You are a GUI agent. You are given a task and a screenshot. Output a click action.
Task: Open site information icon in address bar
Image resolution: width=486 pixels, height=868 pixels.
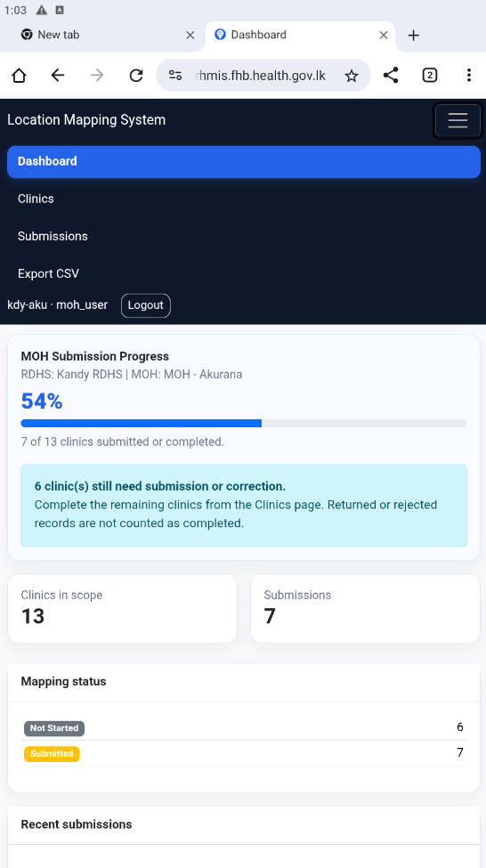(175, 76)
